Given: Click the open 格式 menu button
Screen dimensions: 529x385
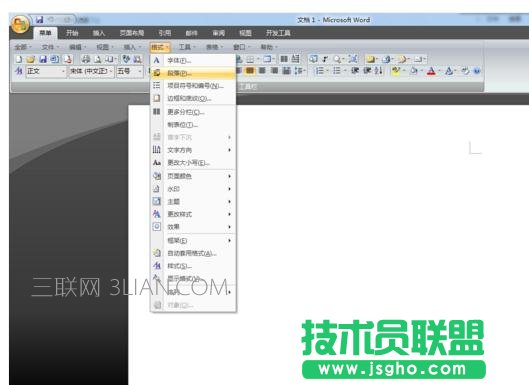Looking at the screenshot, I should click(160, 47).
